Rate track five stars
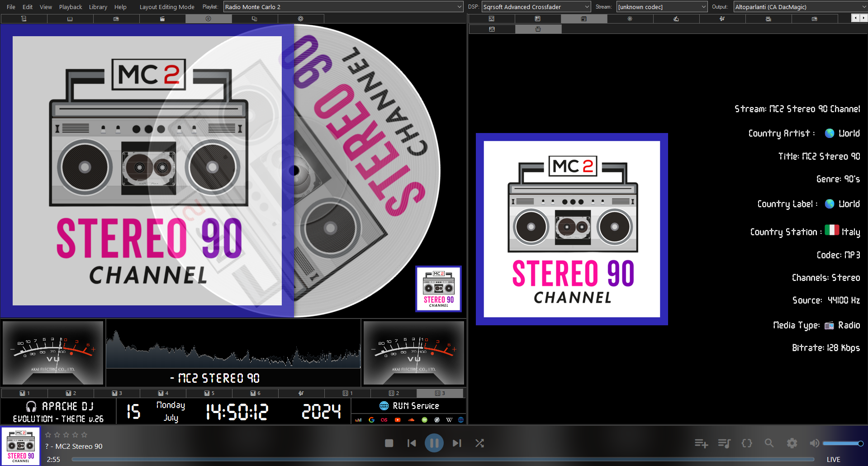This screenshot has width=868, height=466. click(84, 435)
